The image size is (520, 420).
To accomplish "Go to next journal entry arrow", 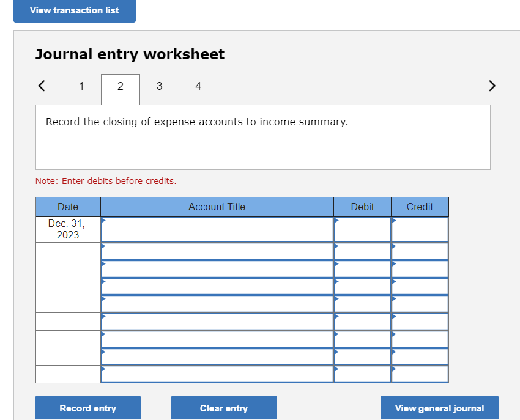I will [492, 86].
